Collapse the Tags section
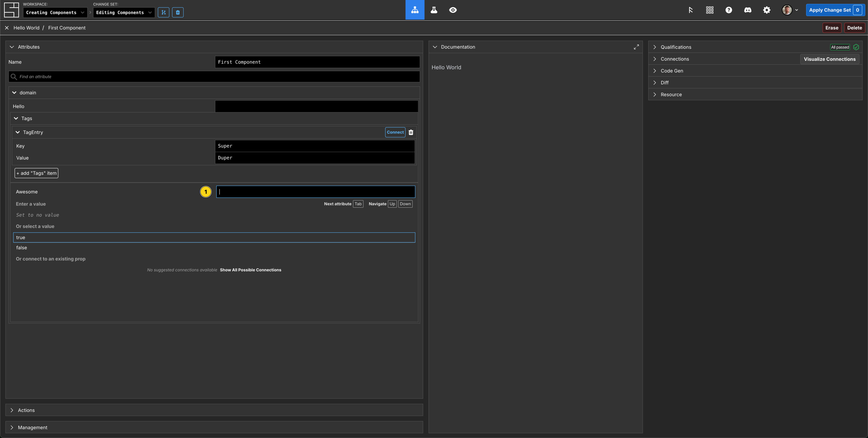This screenshot has height=438, width=868. point(16,119)
